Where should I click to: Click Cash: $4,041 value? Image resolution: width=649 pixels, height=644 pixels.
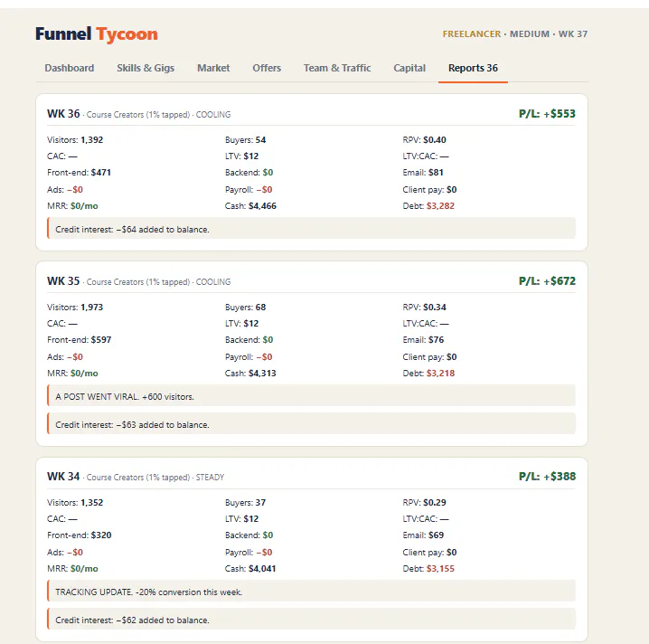250,569
